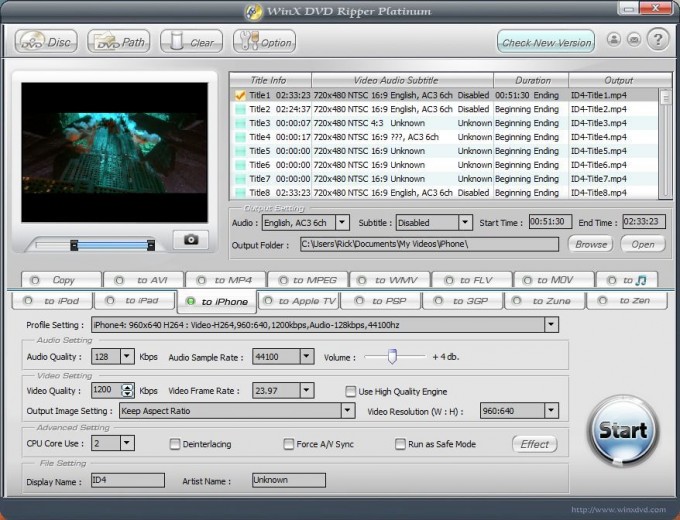
Task: Switch to the to MPEG tab
Action: point(307,280)
